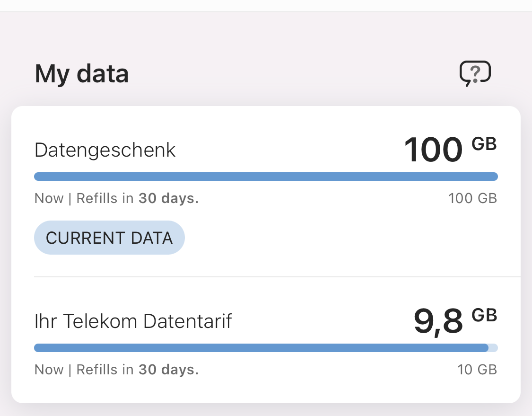This screenshot has width=532, height=416.
Task: Click the large 9,8 remaining data figure
Action: 438,321
